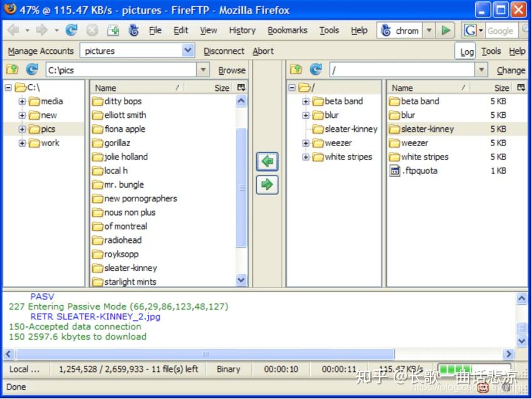Open the Bookmarks menu
The width and height of the screenshot is (532, 399).
tap(287, 30)
